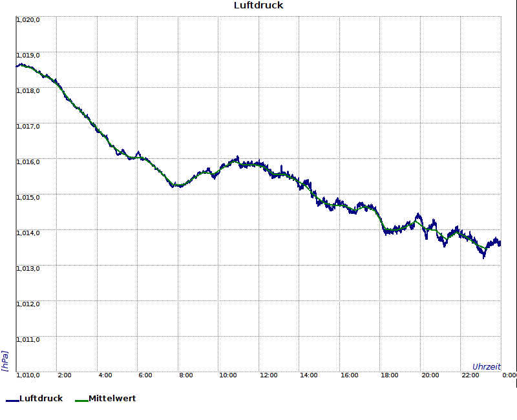517x420 pixels.
Task: Click the Luftdruck chart title
Action: click(258, 5)
